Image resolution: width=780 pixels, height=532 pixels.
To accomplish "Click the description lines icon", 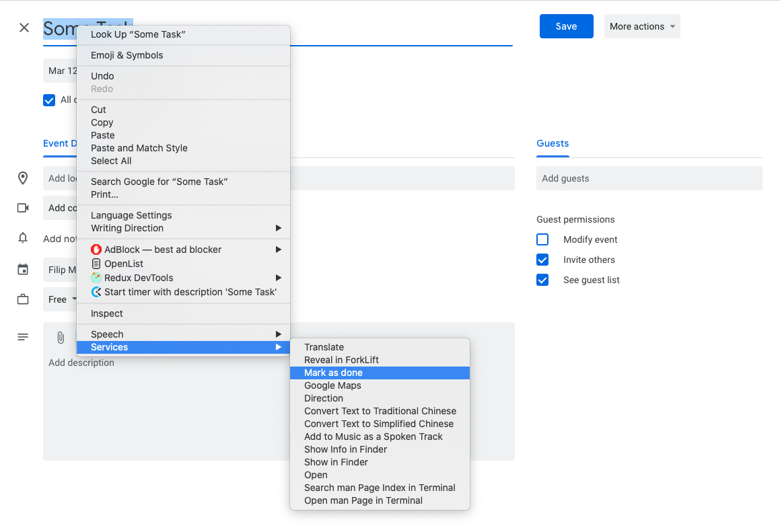I will pos(23,337).
